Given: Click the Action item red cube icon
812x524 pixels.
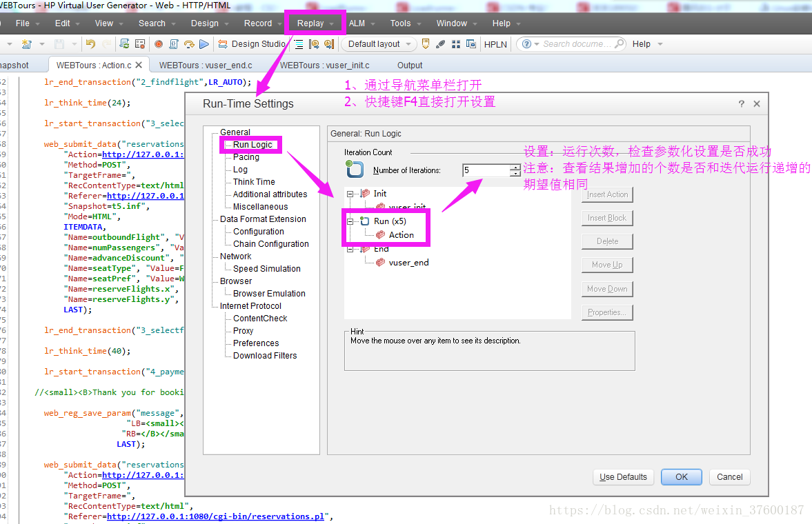Looking at the screenshot, I should [381, 234].
